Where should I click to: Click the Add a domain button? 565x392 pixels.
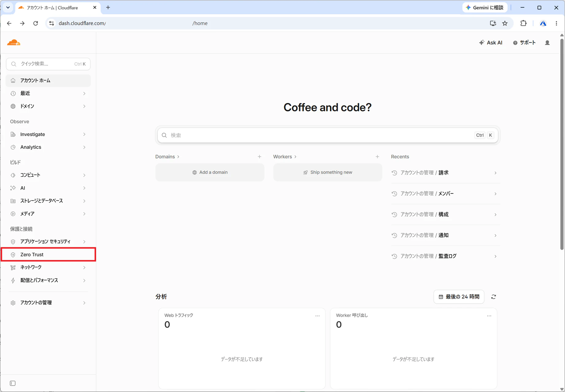point(210,172)
